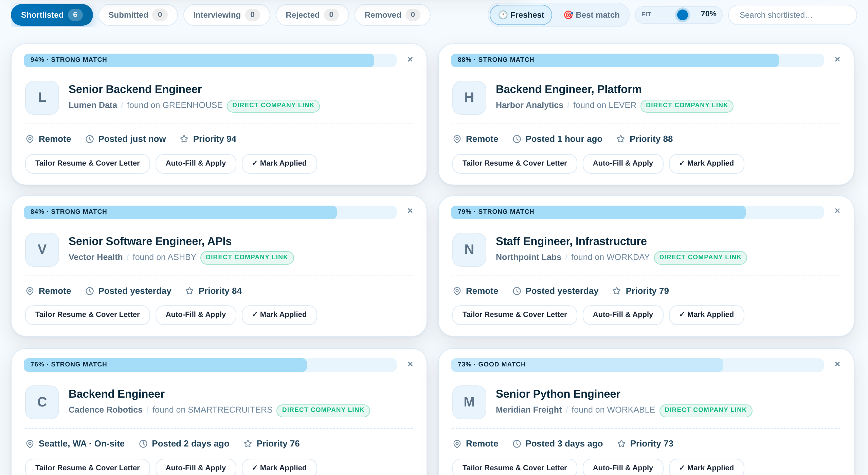Mark Vector Health job as applied
868x475 pixels.
[x=279, y=315]
